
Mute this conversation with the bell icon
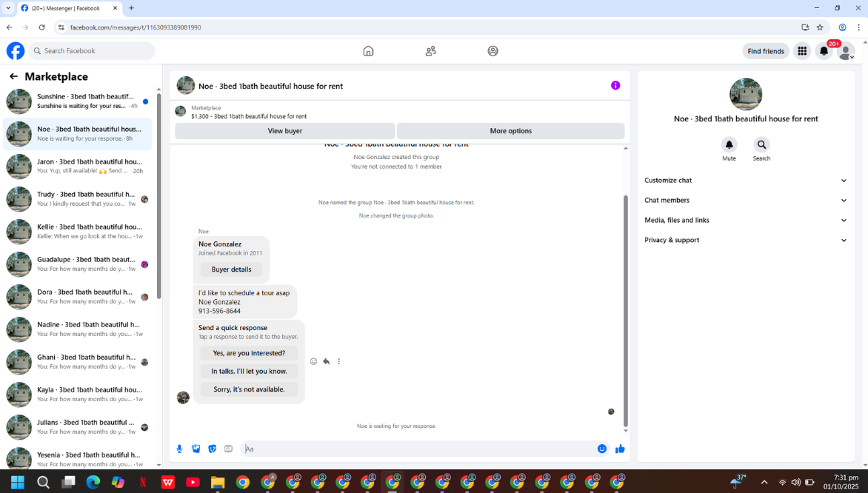coord(729,144)
